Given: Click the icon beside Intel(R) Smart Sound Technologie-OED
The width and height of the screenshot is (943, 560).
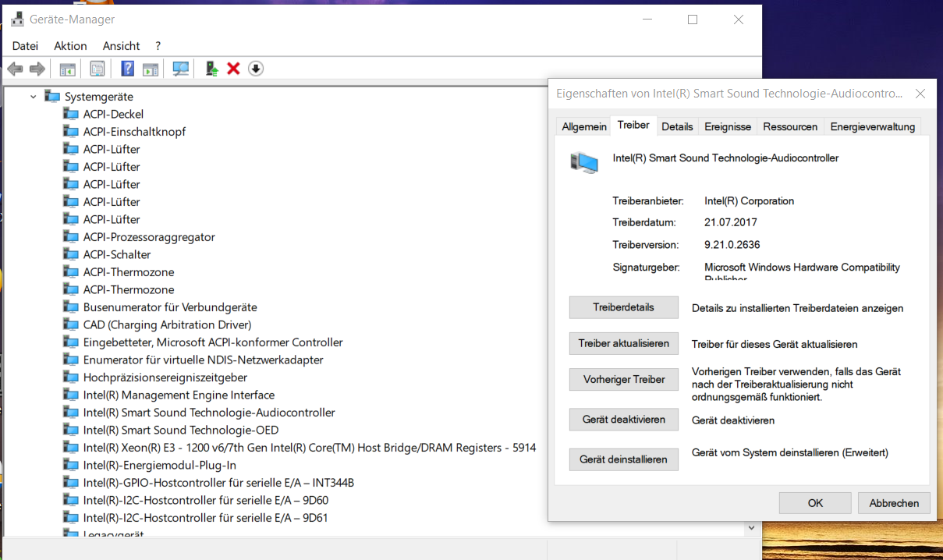Looking at the screenshot, I should pyautogui.click(x=71, y=430).
